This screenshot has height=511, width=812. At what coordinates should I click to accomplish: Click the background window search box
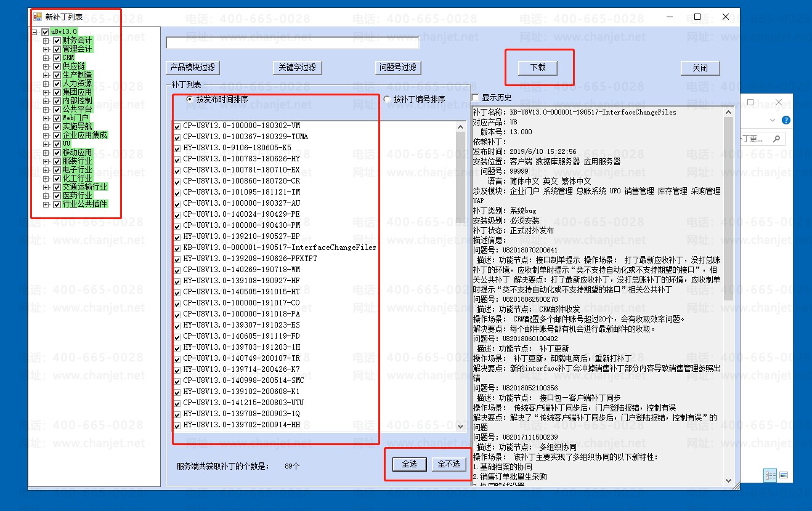(x=762, y=139)
